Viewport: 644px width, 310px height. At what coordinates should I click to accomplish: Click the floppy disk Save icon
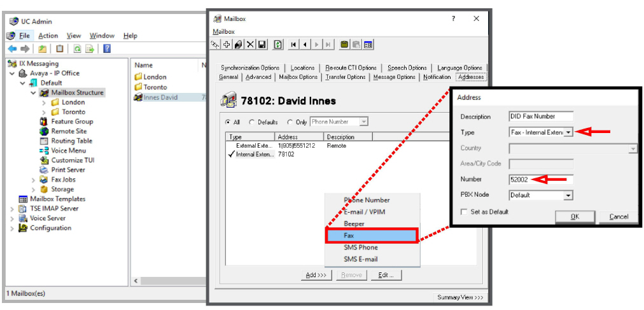(x=262, y=45)
